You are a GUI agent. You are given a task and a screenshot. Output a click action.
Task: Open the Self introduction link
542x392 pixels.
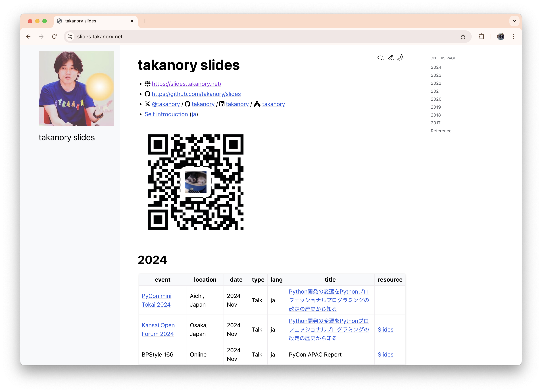click(166, 114)
